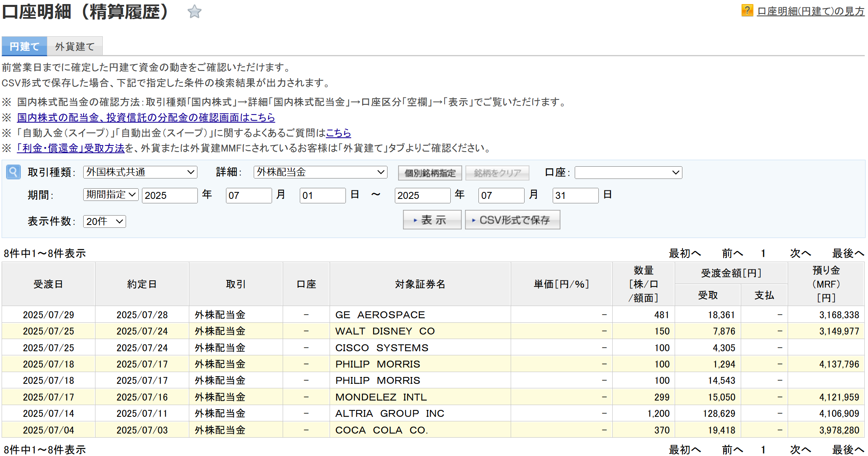The height and width of the screenshot is (456, 868).
Task: Click the bottom 最初へ pagination link
Action: 685,449
